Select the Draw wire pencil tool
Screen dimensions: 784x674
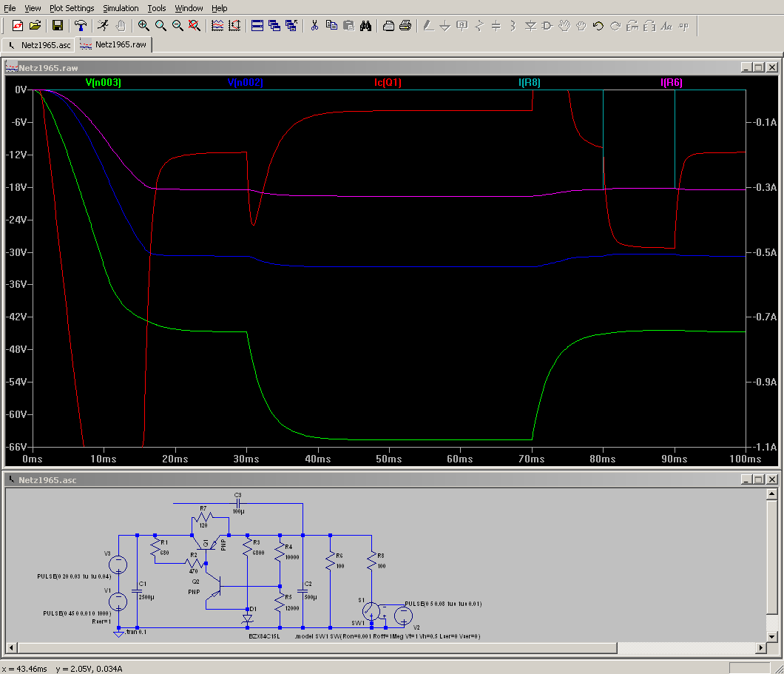point(428,25)
